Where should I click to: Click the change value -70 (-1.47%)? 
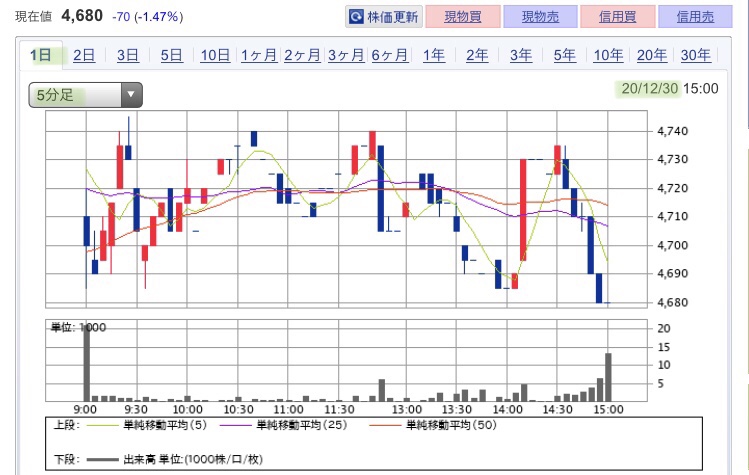[x=148, y=17]
